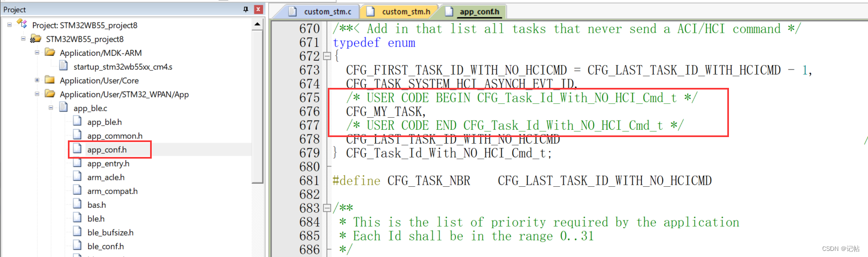
Task: Click the "Each Id shall be" comment line 685
Action: click(466, 236)
